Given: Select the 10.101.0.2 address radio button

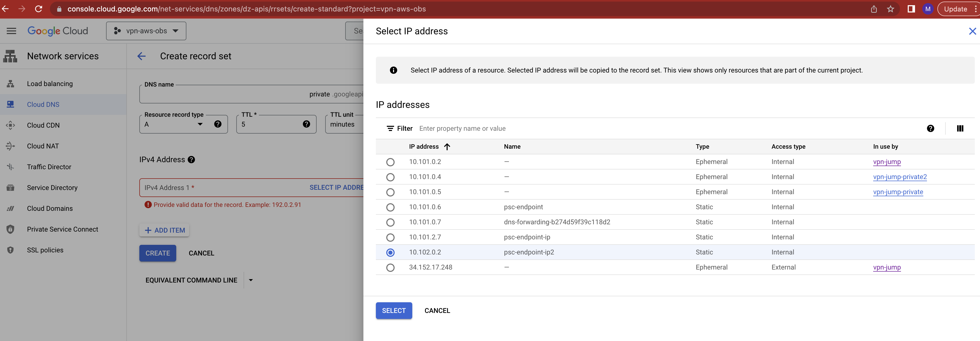Looking at the screenshot, I should (x=390, y=162).
